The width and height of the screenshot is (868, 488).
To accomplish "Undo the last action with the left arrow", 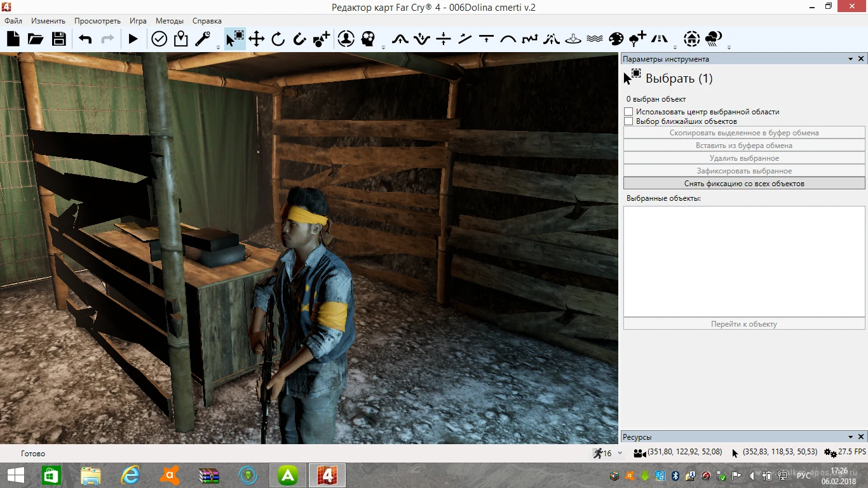I will pos(85,39).
